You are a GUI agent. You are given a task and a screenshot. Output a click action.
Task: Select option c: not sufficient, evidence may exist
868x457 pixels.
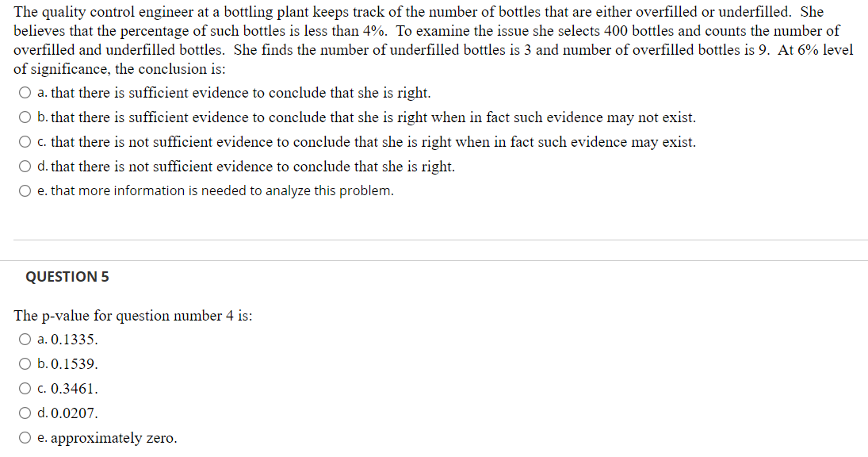(x=25, y=142)
